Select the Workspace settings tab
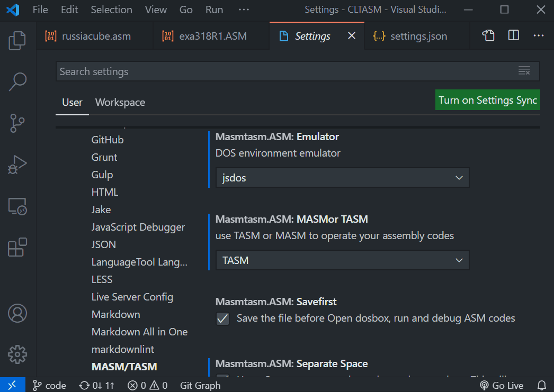 (120, 102)
